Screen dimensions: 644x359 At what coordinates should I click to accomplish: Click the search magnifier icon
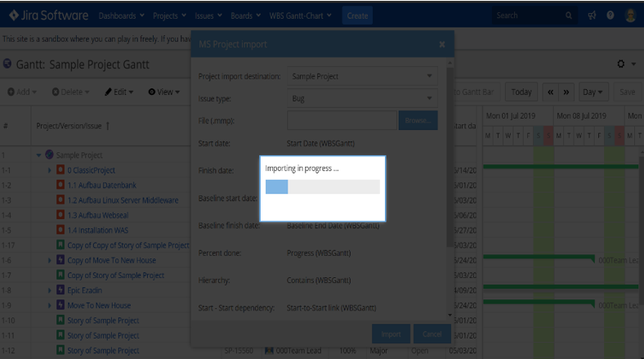coord(569,16)
